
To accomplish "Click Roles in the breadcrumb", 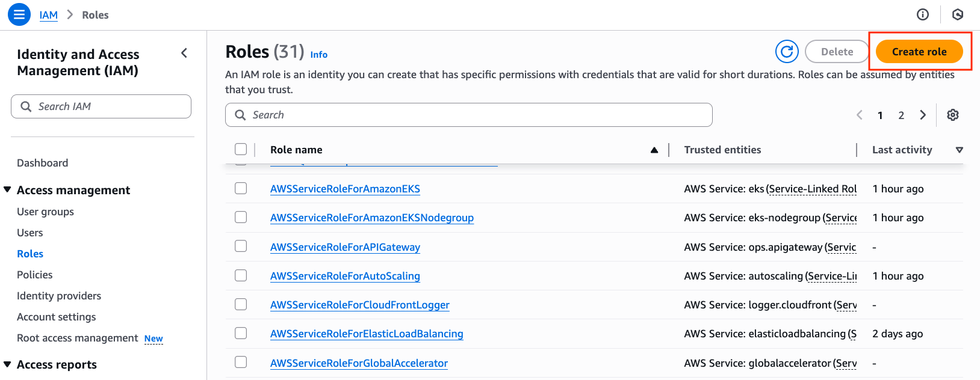I will (95, 15).
